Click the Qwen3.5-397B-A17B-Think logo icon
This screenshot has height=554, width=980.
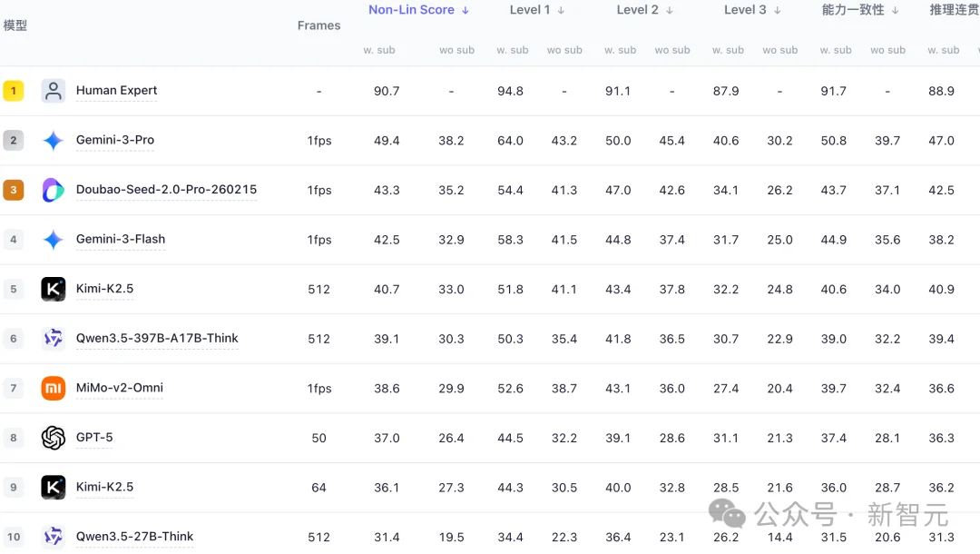point(54,339)
